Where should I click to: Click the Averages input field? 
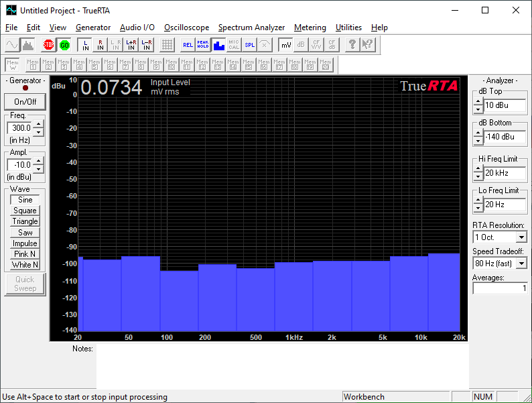[500, 288]
